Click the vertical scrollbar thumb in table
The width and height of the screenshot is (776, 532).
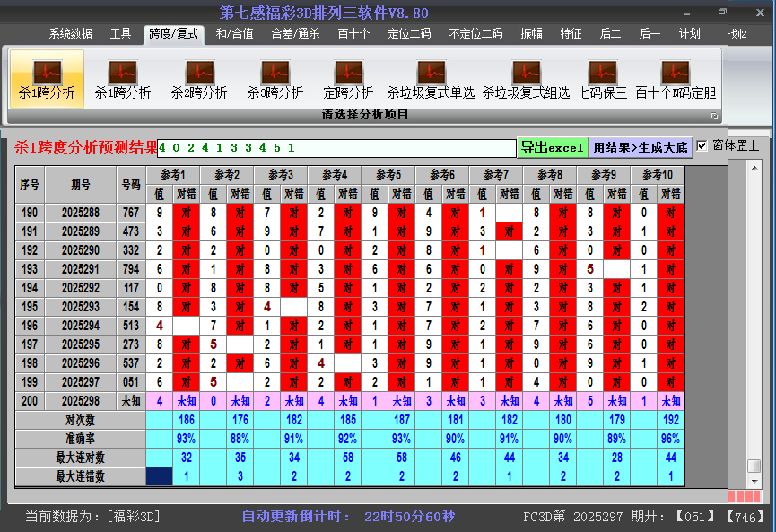(x=754, y=467)
